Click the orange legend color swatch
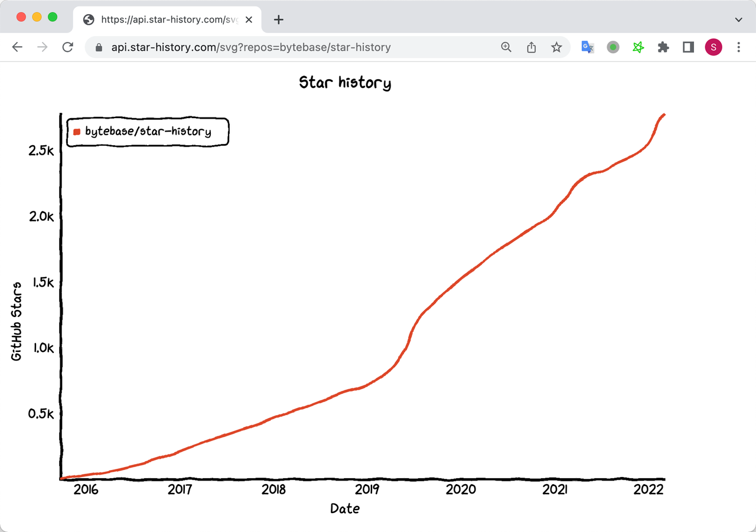Image resolution: width=756 pixels, height=532 pixels. click(76, 132)
